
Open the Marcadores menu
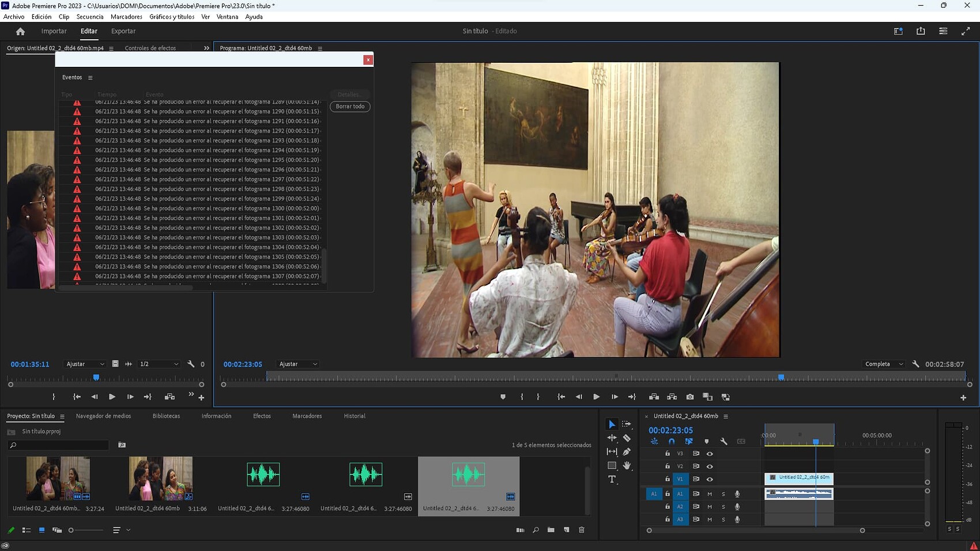pos(126,17)
